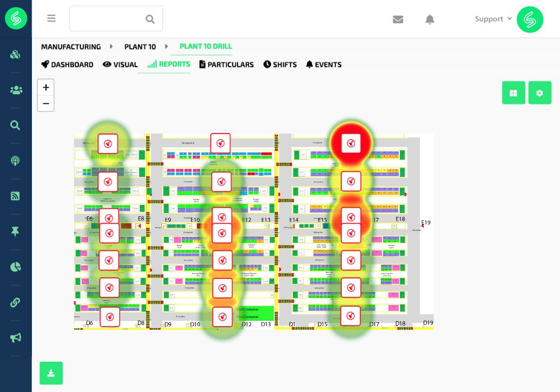
Task: Open the podcast beacon sidebar icon
Action: (x=15, y=161)
